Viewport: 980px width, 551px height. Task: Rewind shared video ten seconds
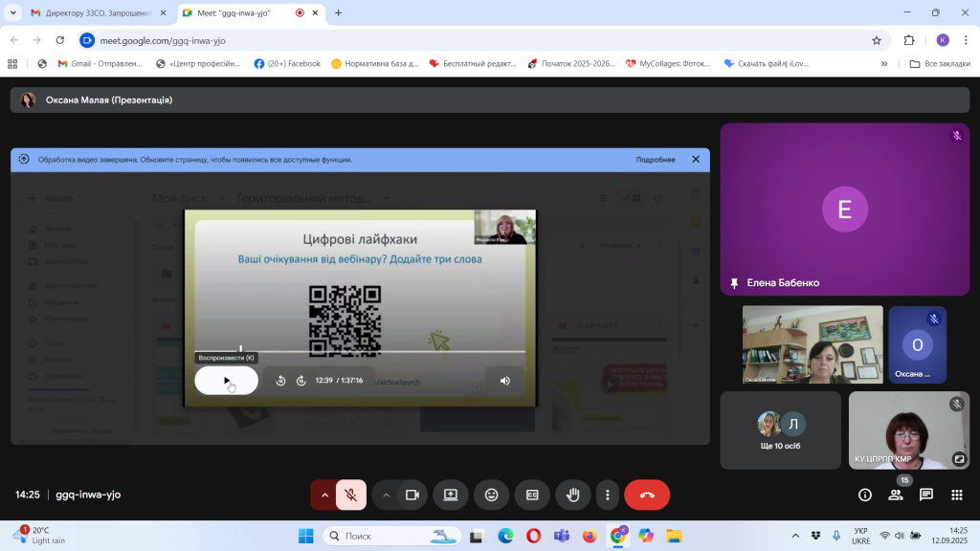[x=280, y=381]
